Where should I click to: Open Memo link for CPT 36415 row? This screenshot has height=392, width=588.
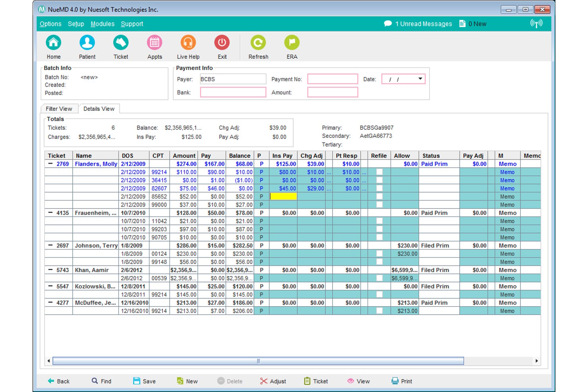click(x=507, y=180)
